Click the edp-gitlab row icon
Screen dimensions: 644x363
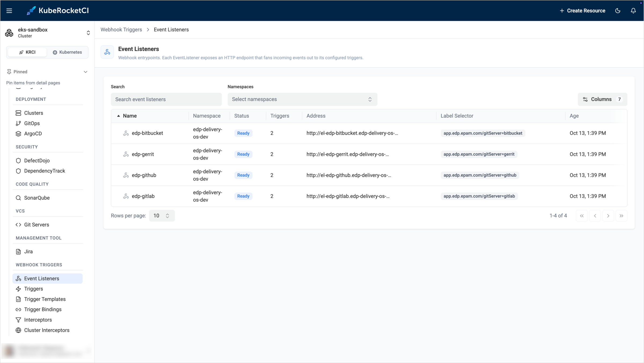tap(126, 196)
